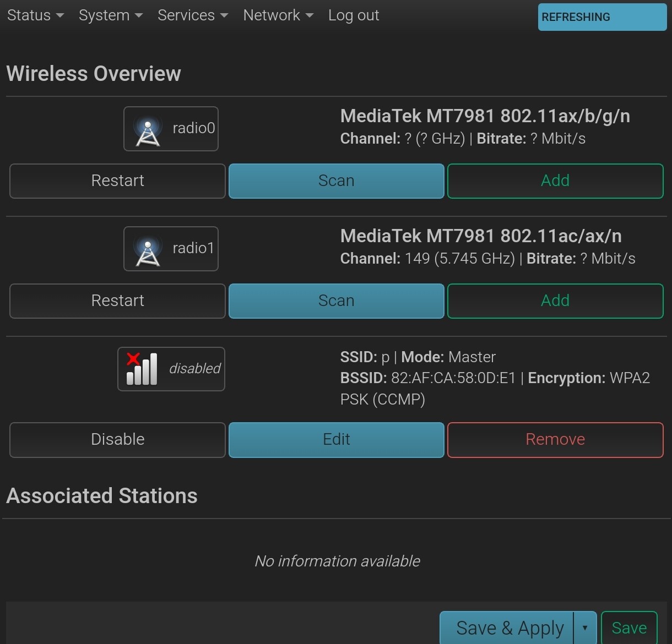The height and width of the screenshot is (644, 672).
Task: Remove the SSID p wireless network
Action: pyautogui.click(x=555, y=440)
